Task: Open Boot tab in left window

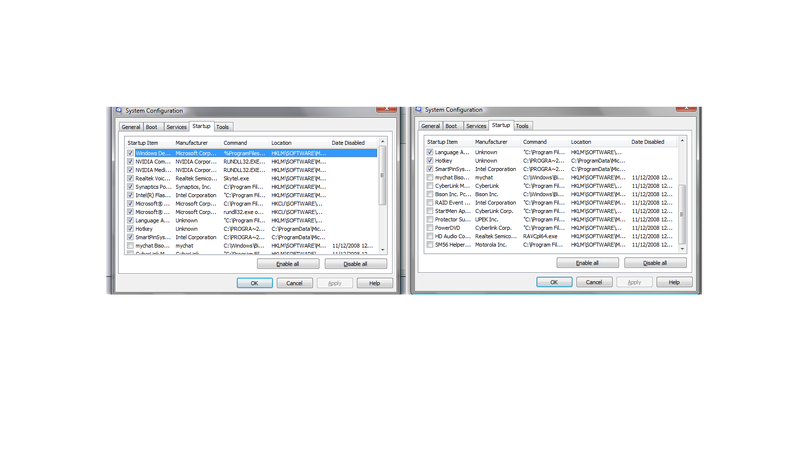Action: click(152, 127)
